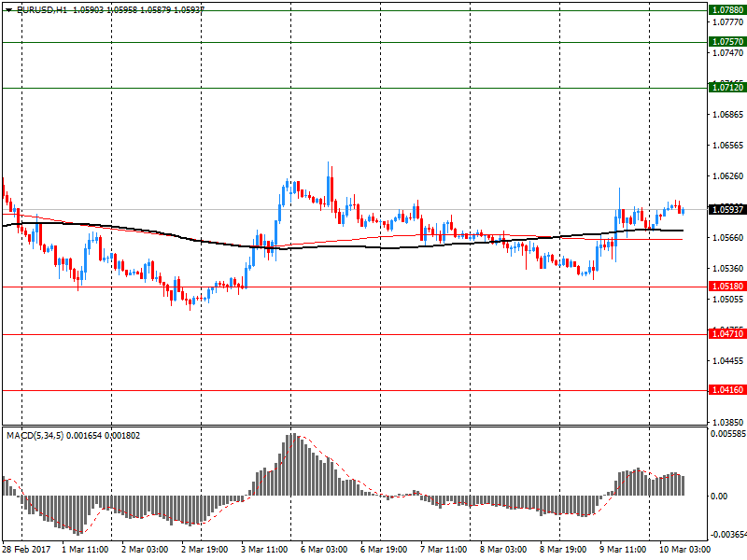747x560 pixels.
Task: Select the 1.05055 price scale value
Action: click(x=728, y=300)
